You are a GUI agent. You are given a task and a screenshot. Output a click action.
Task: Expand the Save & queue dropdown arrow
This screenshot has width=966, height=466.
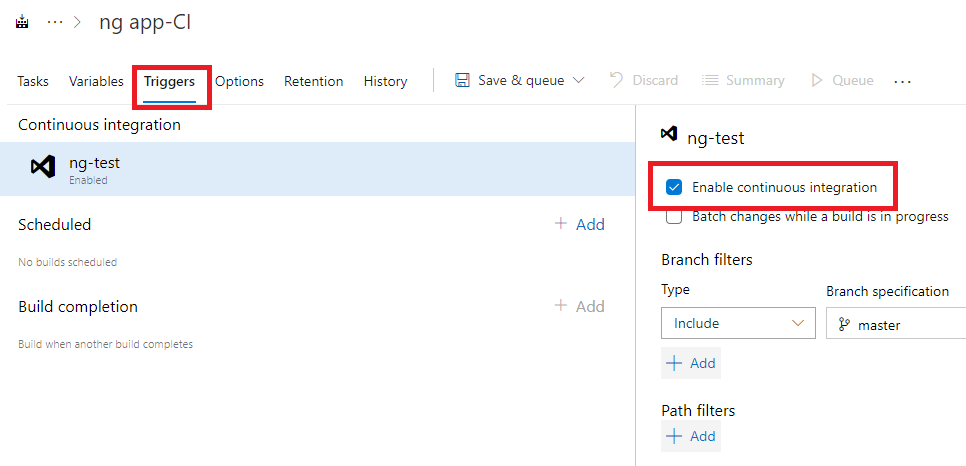pos(578,80)
